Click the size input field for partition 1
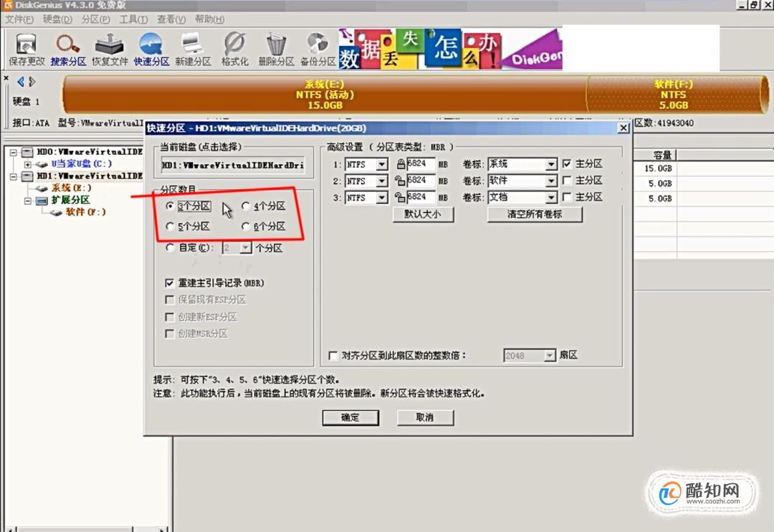The height and width of the screenshot is (532, 774). (x=421, y=164)
